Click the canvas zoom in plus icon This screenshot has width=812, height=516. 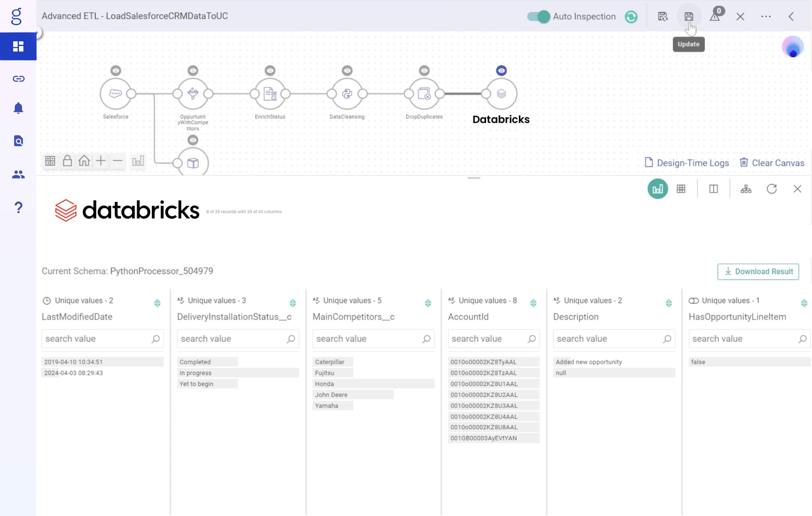coord(101,161)
